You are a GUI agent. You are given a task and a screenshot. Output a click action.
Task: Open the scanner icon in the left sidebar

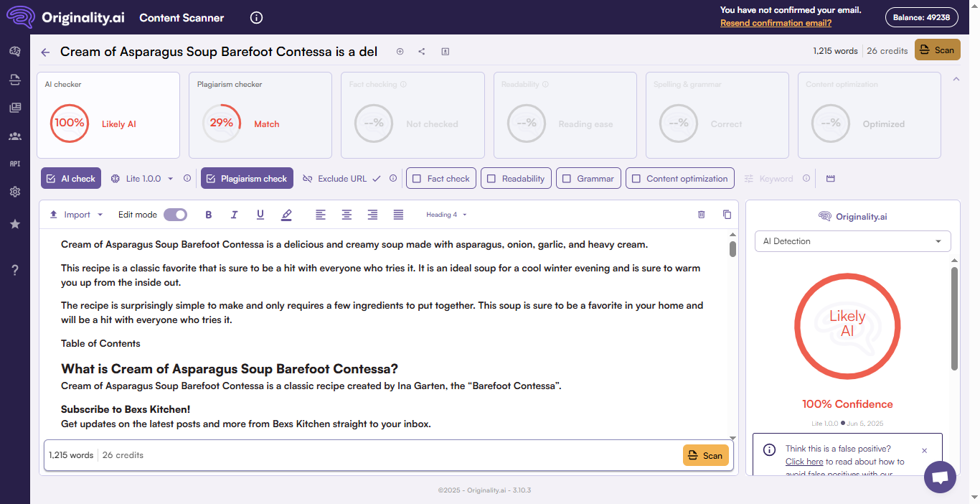coord(14,79)
